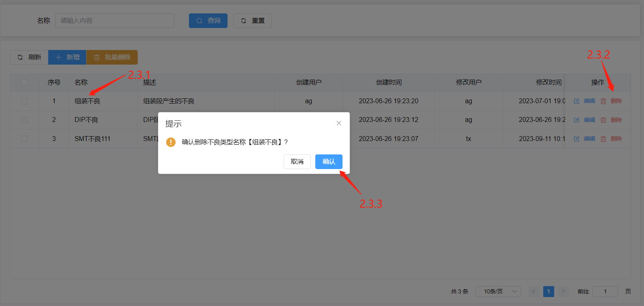
Task: Click the trash icon for SMT不良111 row
Action: tap(603, 139)
